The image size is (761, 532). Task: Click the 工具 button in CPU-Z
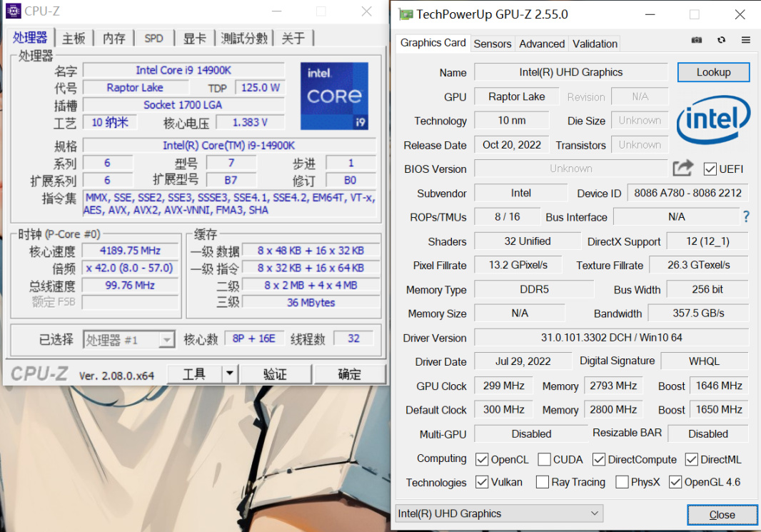point(195,373)
